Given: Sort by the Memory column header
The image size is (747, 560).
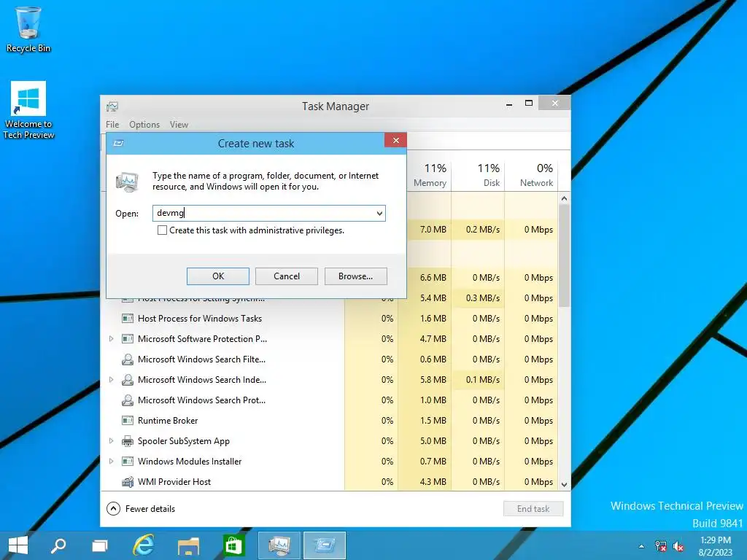Looking at the screenshot, I should click(x=430, y=175).
